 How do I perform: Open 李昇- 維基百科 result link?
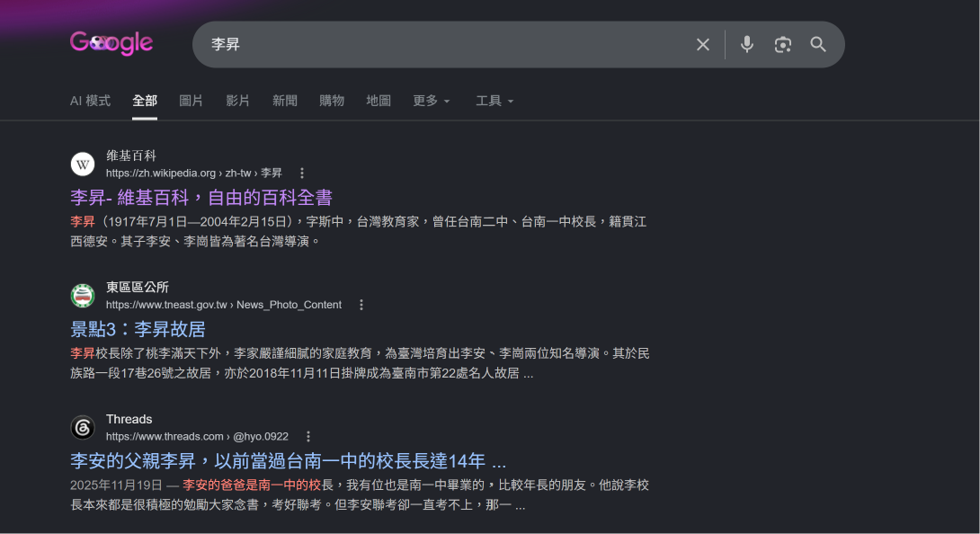201,198
